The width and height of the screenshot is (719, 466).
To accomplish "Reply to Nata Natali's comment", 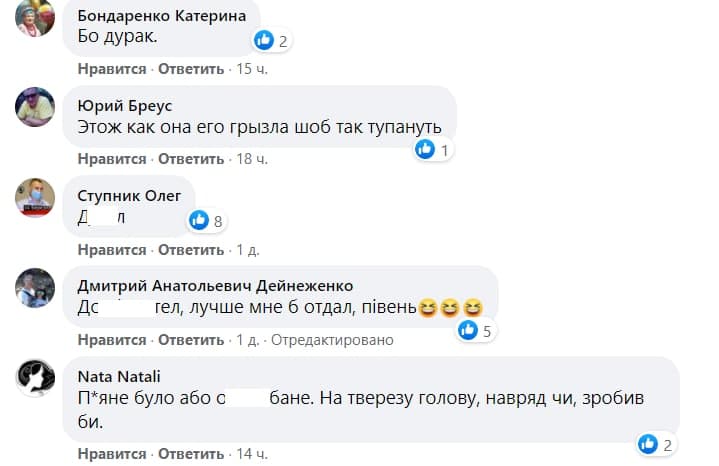I will (x=191, y=455).
